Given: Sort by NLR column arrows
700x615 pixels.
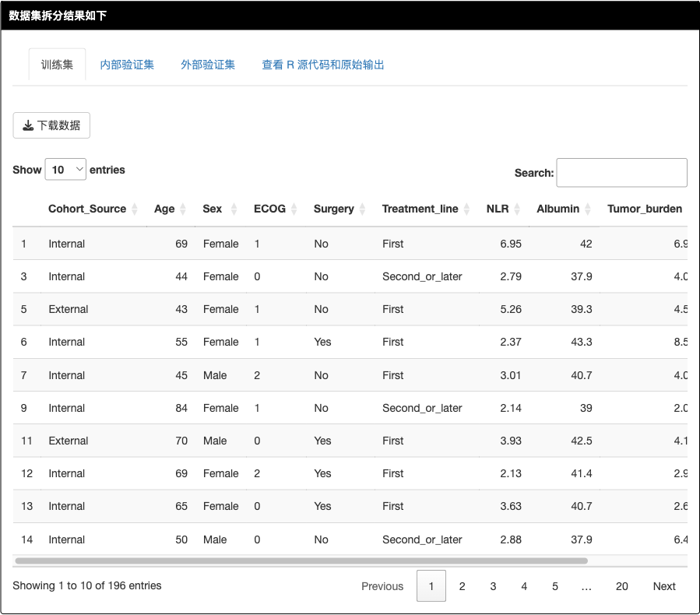Looking at the screenshot, I should coord(517,209).
